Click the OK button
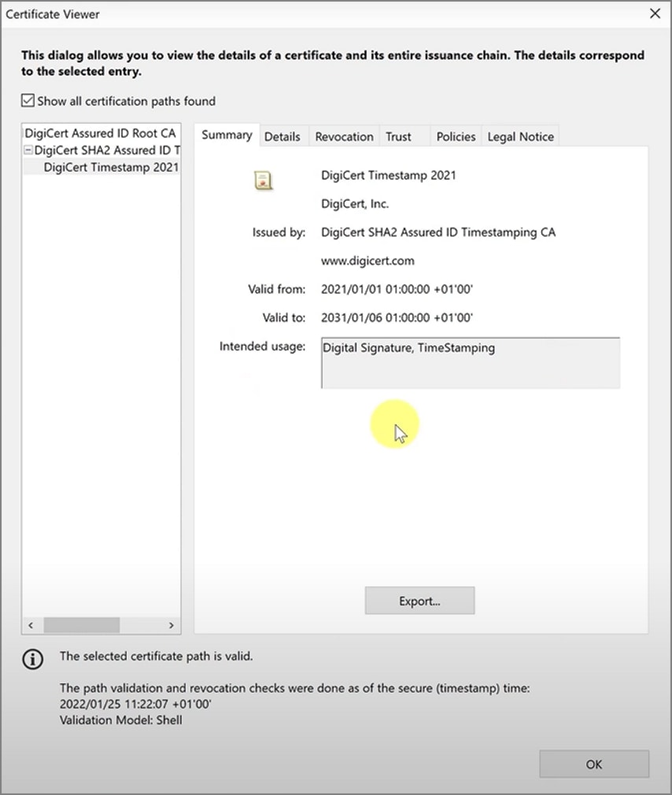This screenshot has height=795, width=672. pos(594,764)
